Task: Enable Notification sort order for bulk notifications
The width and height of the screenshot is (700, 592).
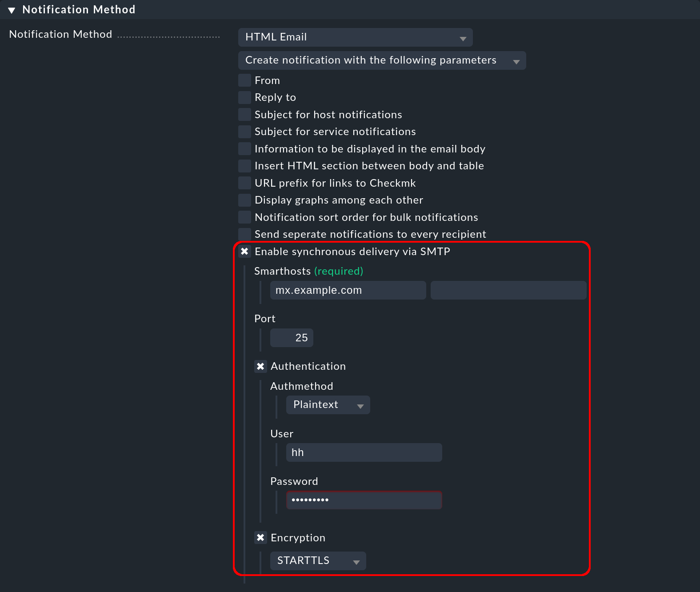Action: 244,217
